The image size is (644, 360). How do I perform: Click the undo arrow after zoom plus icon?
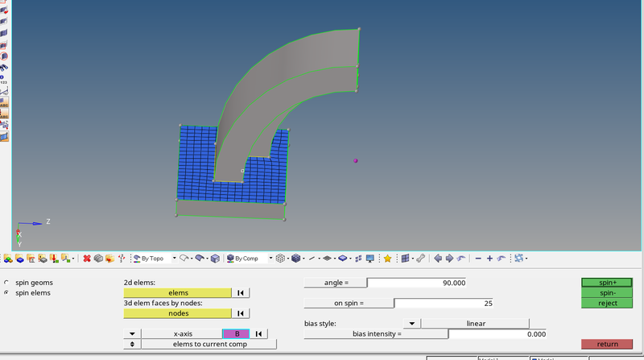(x=501, y=259)
